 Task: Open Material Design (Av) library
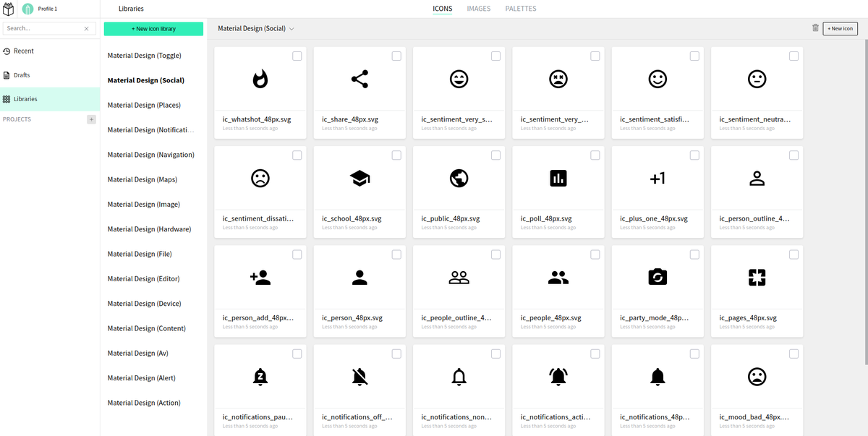138,354
